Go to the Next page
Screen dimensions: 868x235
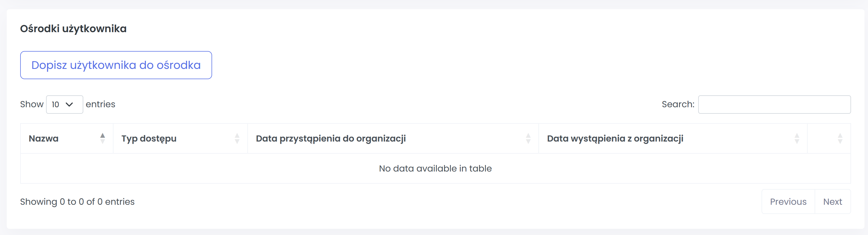pyautogui.click(x=832, y=202)
